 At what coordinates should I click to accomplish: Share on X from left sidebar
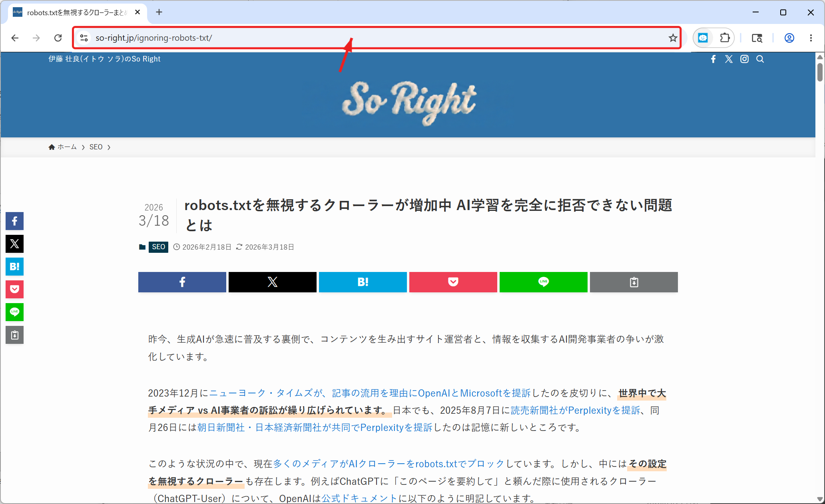(15, 244)
